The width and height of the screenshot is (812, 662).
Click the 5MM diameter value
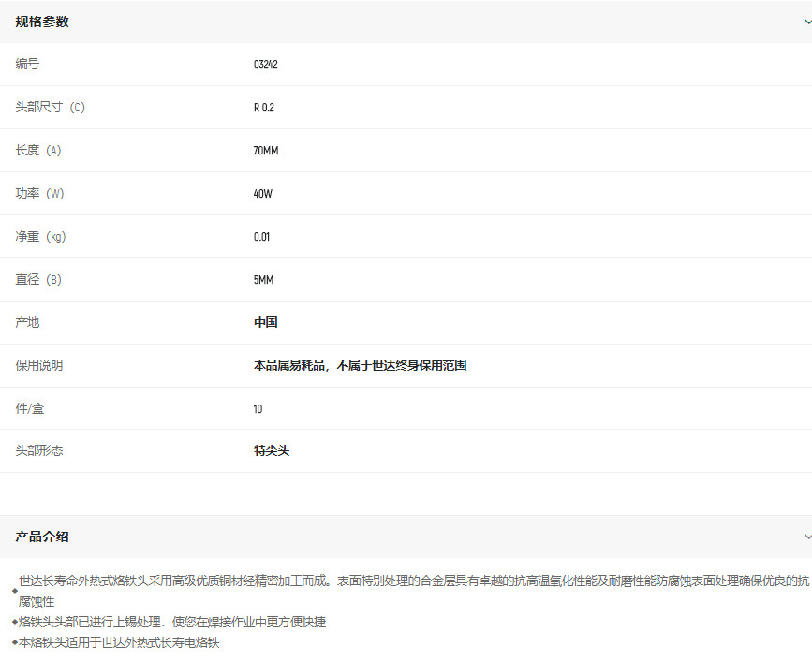[263, 280]
